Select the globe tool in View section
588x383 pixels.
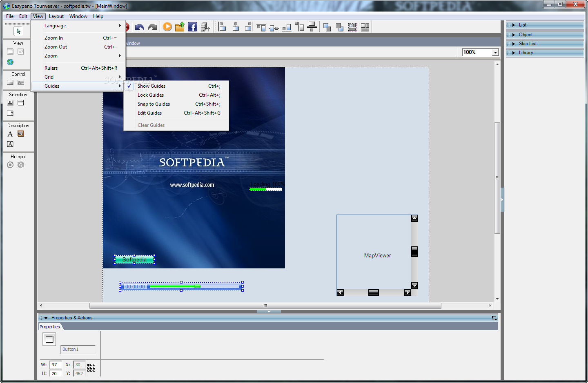pyautogui.click(x=10, y=62)
